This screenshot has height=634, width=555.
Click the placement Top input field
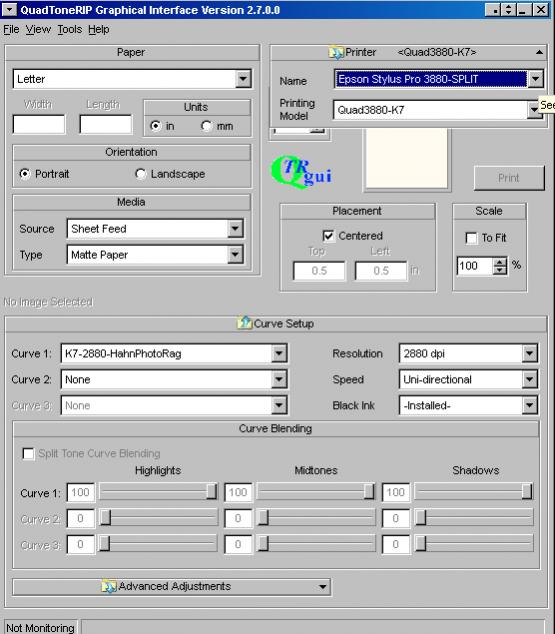[x=319, y=271]
